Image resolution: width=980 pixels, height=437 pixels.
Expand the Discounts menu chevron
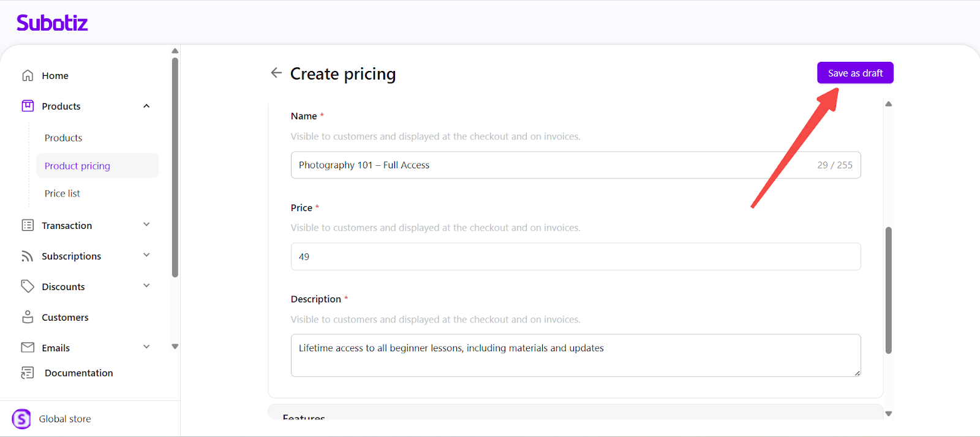(146, 286)
